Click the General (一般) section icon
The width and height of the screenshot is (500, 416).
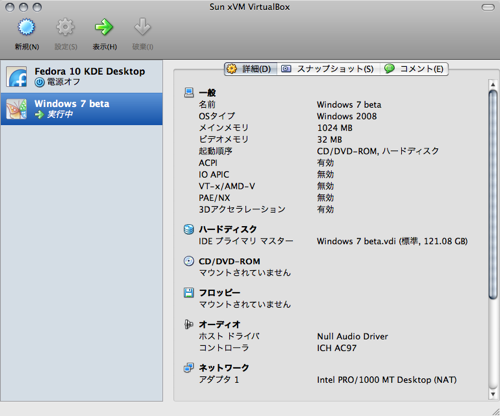189,92
